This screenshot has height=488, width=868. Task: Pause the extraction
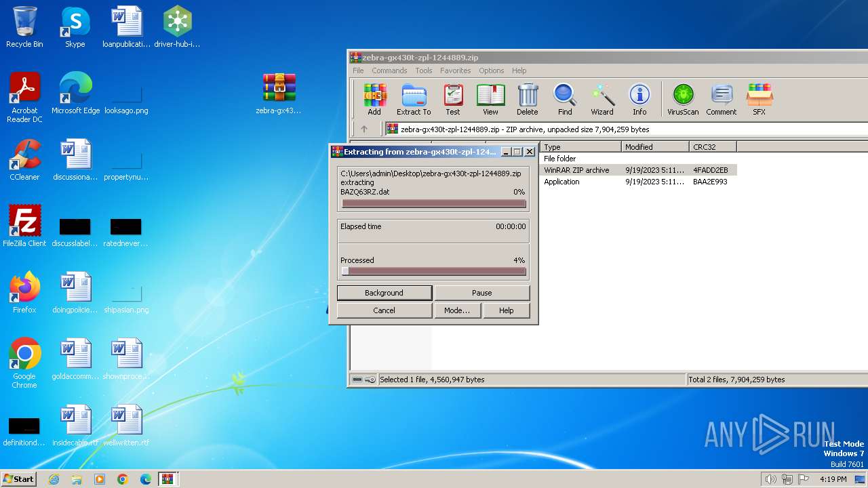pyautogui.click(x=482, y=293)
